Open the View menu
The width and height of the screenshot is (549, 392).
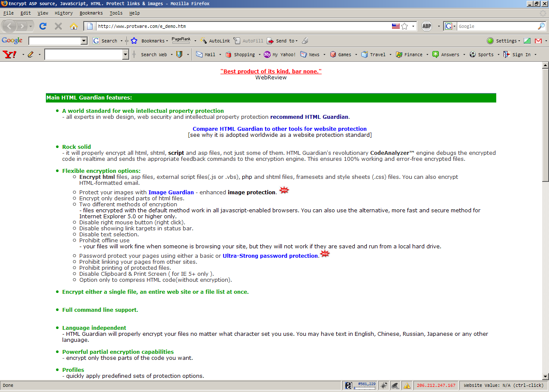point(43,13)
